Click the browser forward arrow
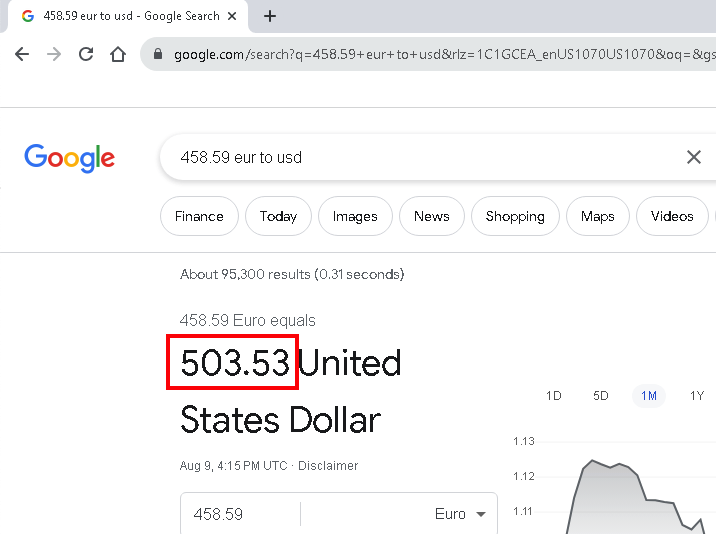 pyautogui.click(x=54, y=54)
